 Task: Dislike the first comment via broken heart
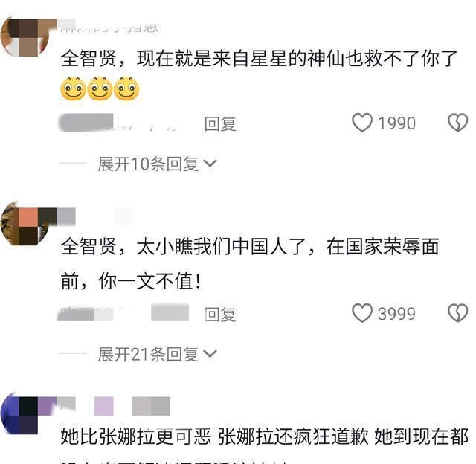(458, 123)
